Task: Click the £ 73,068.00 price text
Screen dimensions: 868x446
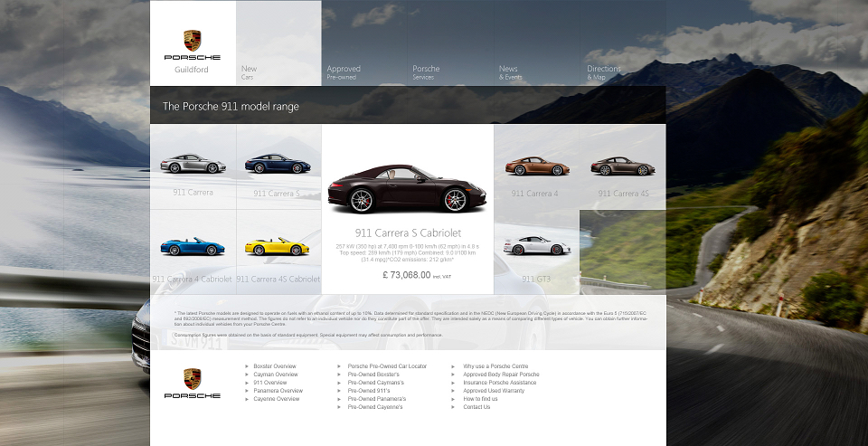Action: (x=406, y=275)
